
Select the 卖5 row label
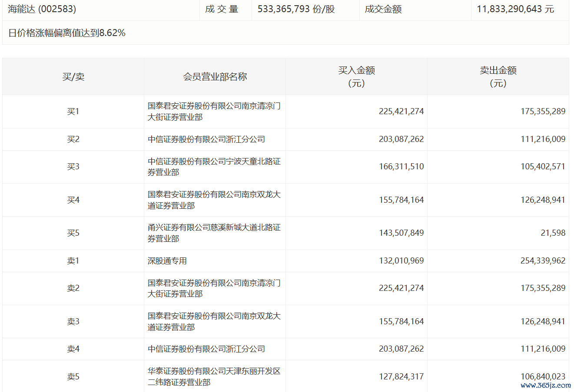73,377
